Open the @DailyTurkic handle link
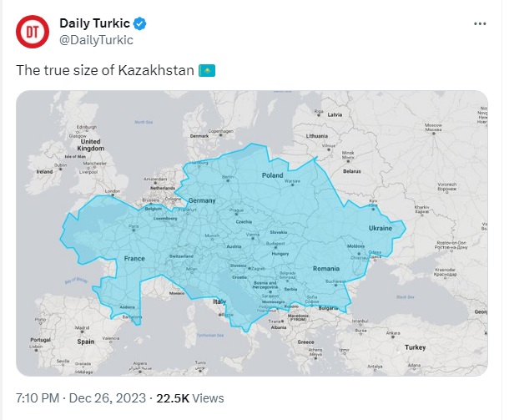 click(x=97, y=40)
